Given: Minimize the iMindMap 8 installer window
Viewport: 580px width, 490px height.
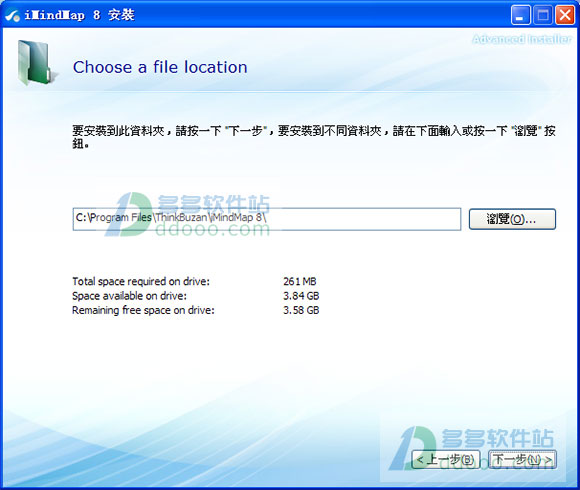Looking at the screenshot, I should 520,15.
